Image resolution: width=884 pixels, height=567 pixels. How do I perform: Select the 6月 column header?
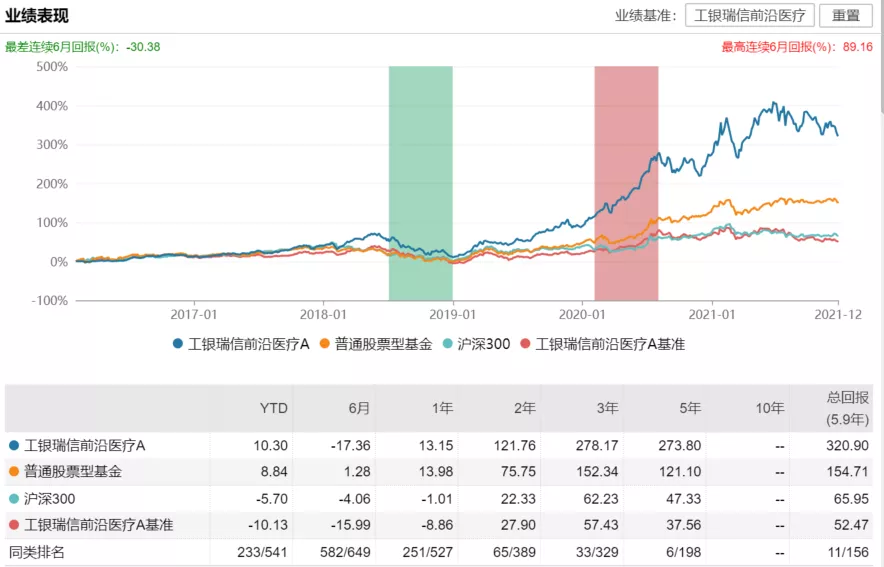359,408
